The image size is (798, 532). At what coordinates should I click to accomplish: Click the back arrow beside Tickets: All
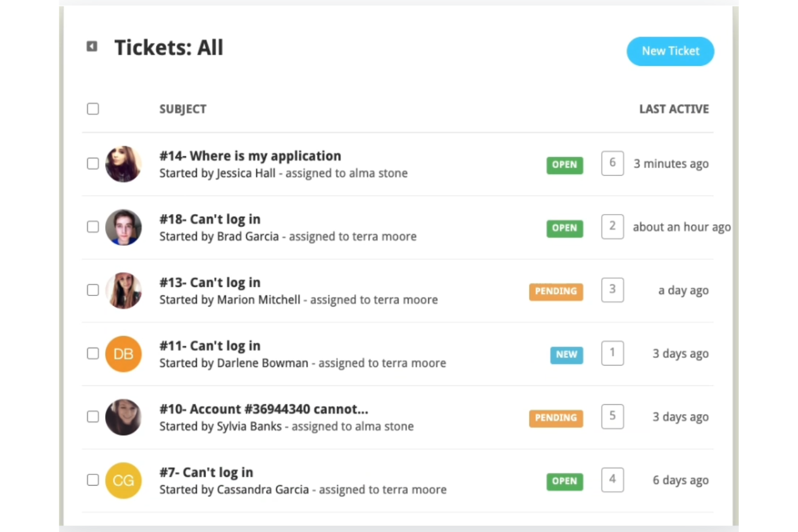click(x=92, y=46)
